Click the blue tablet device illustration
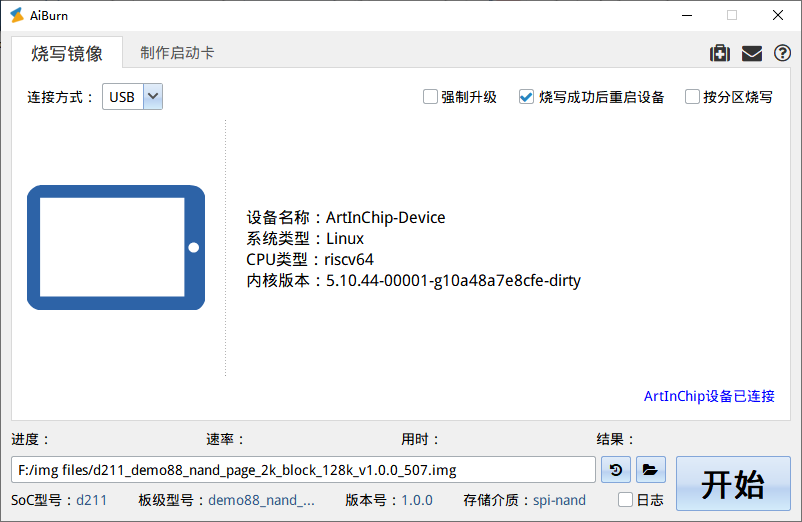The image size is (802, 522). tap(115, 247)
